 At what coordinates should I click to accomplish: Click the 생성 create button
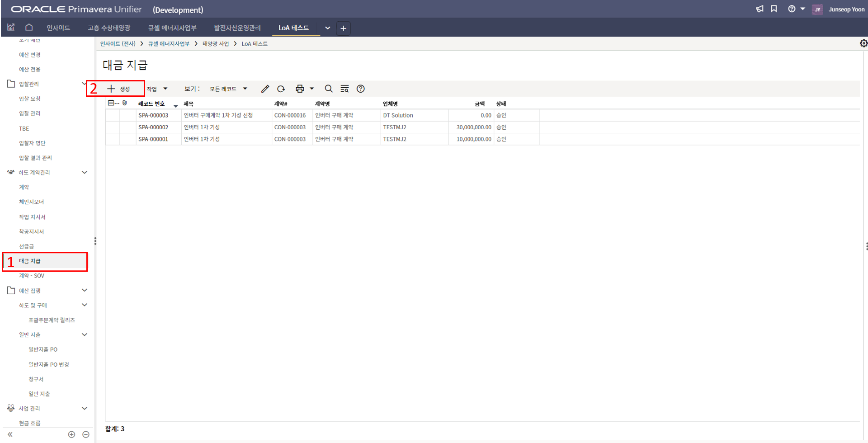click(x=119, y=89)
